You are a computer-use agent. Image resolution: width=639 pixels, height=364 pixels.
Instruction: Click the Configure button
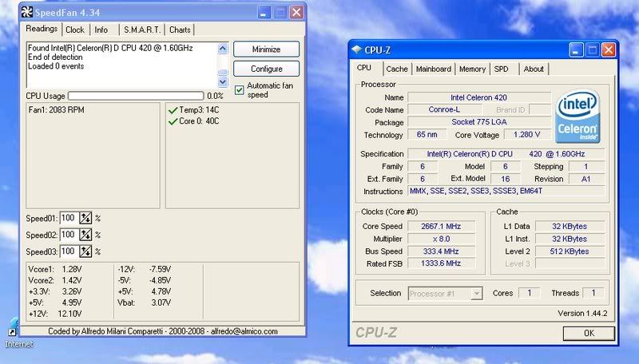267,69
